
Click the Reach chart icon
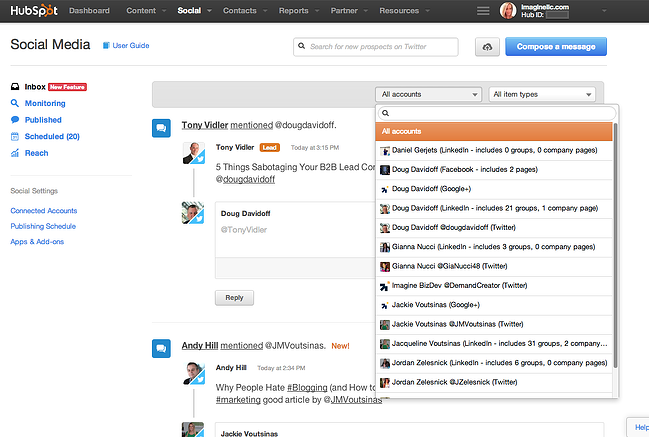coord(15,153)
